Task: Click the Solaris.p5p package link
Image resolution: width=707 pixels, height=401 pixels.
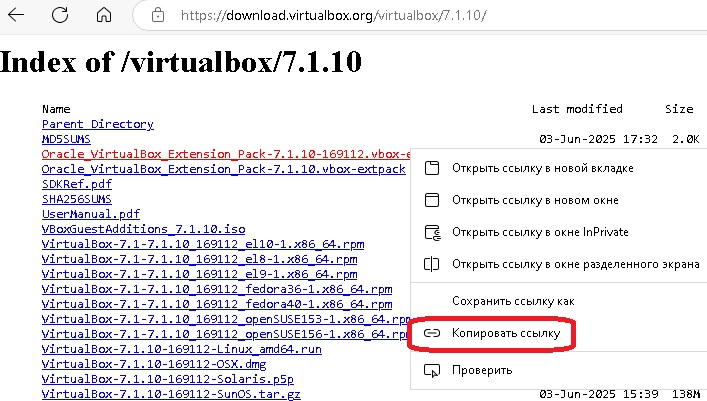Action: [167, 378]
